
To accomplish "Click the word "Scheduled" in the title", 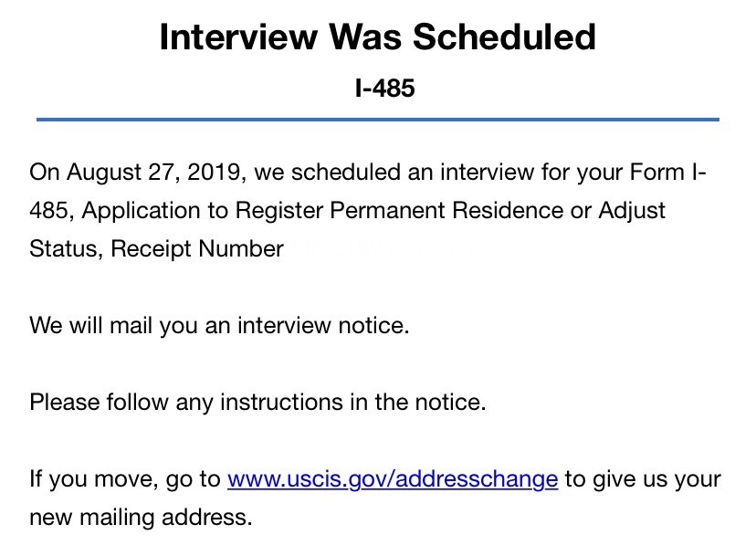I will click(504, 37).
